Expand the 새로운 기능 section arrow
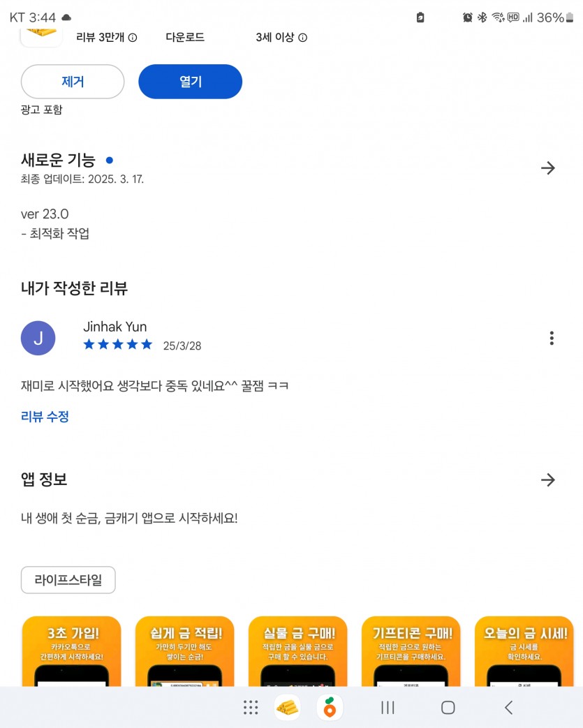This screenshot has height=728, width=583. point(548,168)
